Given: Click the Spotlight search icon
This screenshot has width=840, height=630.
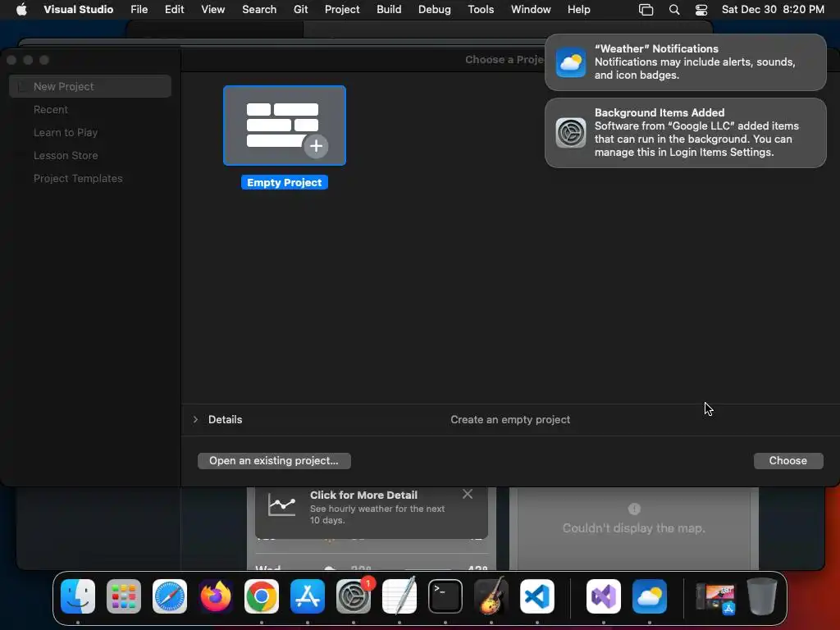Looking at the screenshot, I should coord(674,10).
